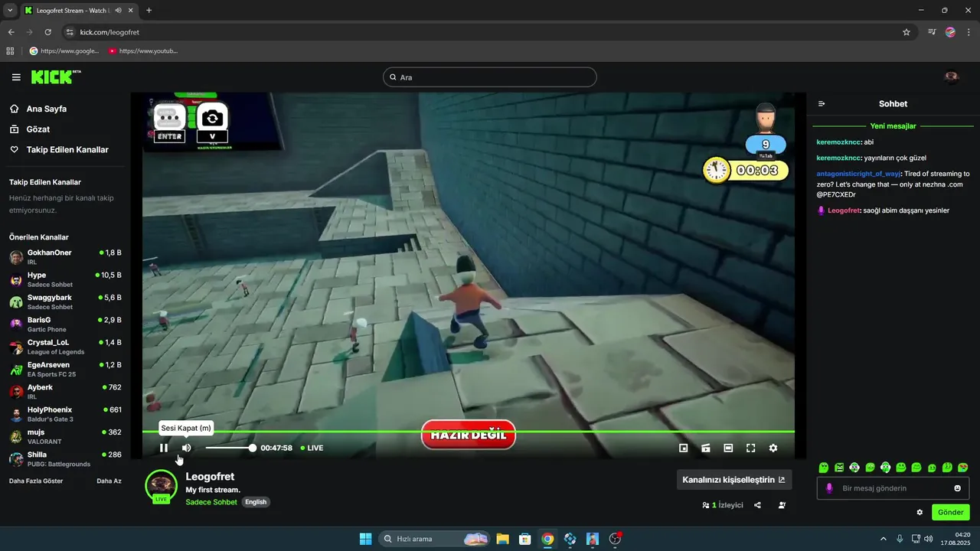The width and height of the screenshot is (980, 551).
Task: Open Shilla PUBG channel
Action: 65,459
